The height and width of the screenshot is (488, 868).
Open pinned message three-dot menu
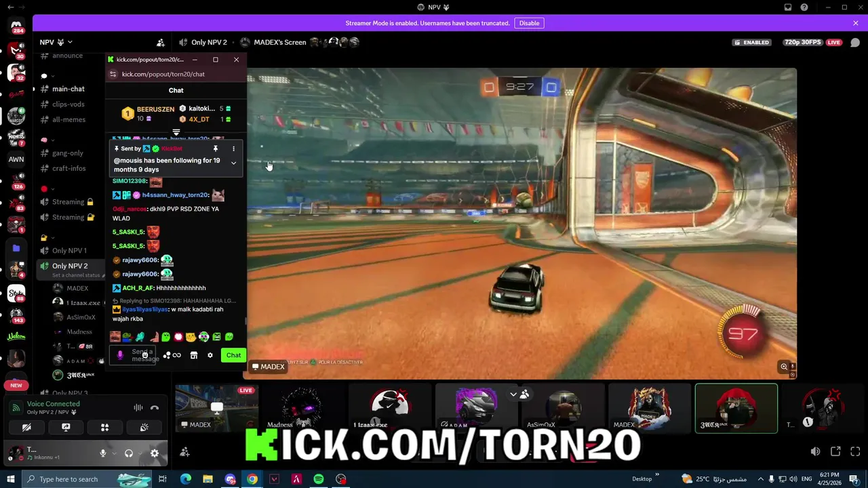point(233,148)
